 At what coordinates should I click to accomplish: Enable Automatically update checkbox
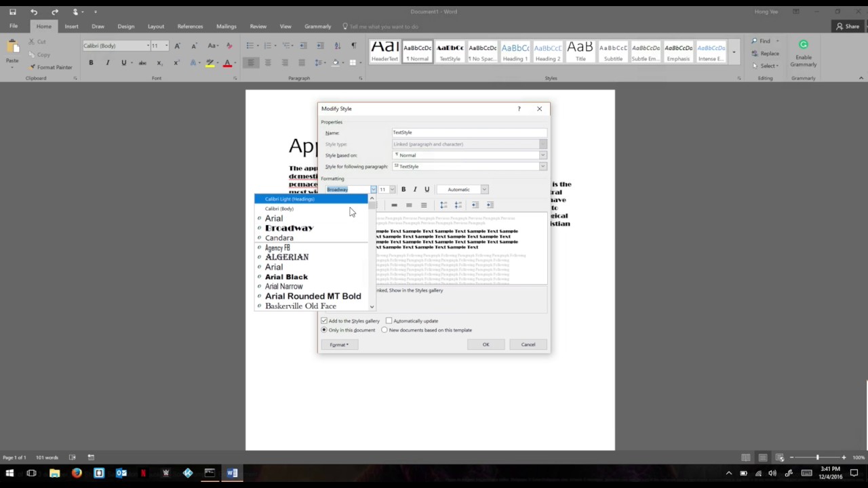click(x=389, y=321)
